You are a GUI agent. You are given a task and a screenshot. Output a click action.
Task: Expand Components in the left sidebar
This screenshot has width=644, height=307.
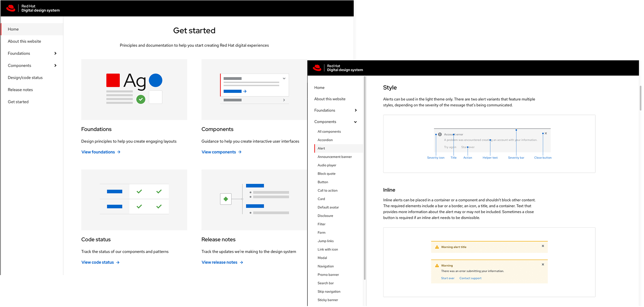click(x=55, y=65)
